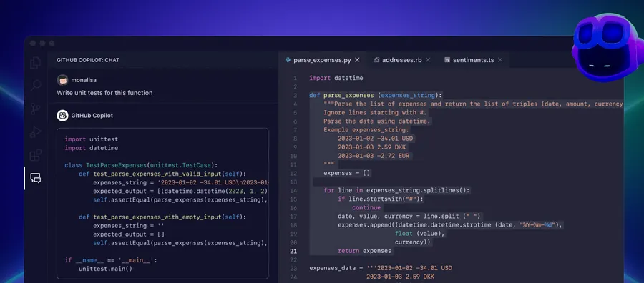Click 'expenses = []' on editor line 12
This screenshot has height=283, width=644.
(x=347, y=173)
